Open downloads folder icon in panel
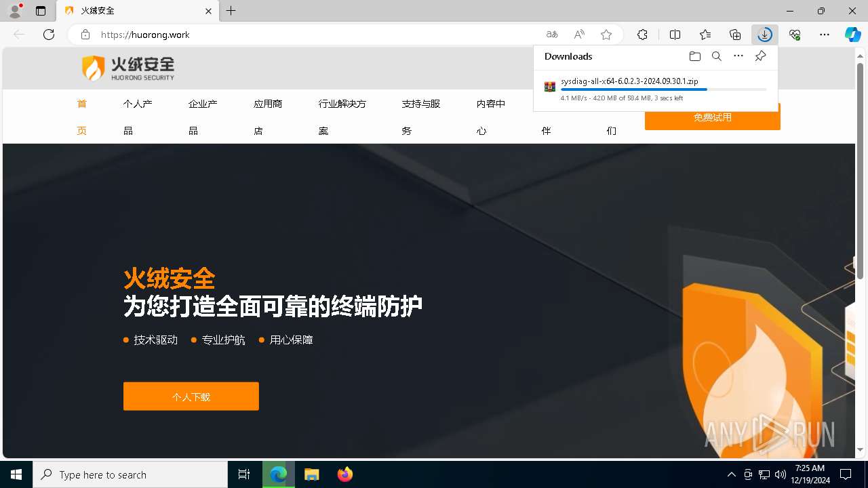The image size is (868, 488). [x=694, y=56]
